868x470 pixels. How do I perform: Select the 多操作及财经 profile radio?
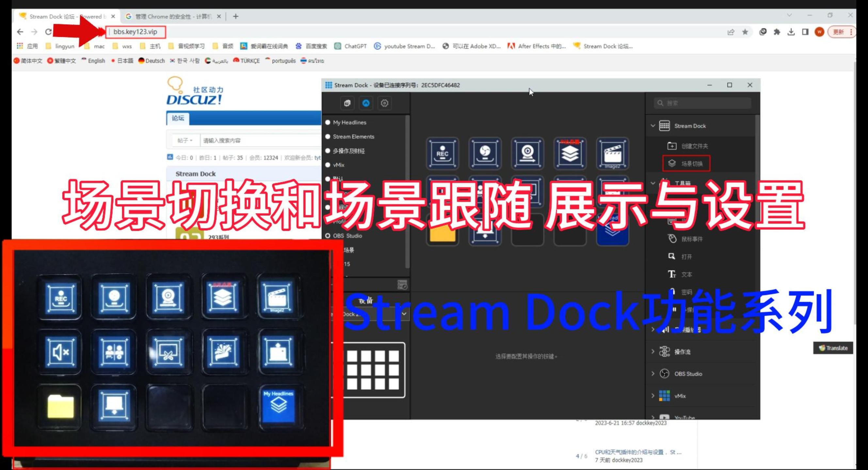point(328,151)
